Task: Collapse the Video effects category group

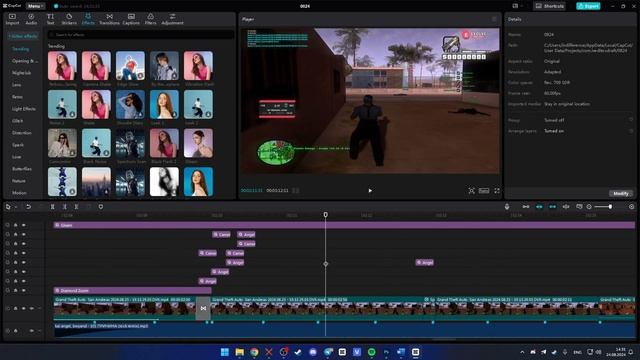Action: (23, 36)
